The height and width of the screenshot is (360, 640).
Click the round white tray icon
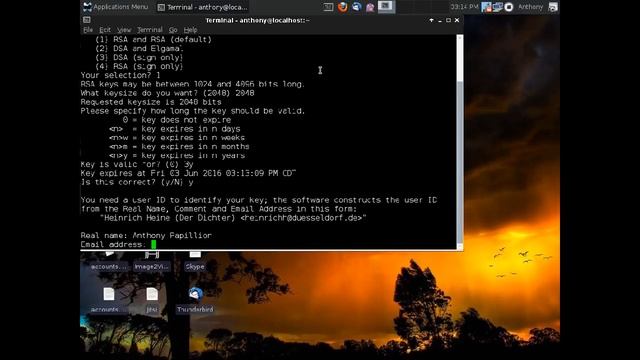[x=509, y=7]
